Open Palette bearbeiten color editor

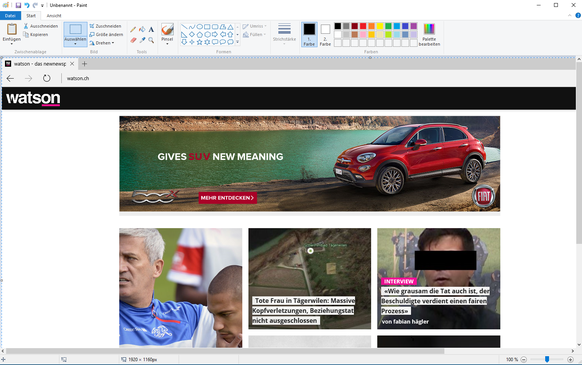coord(429,34)
